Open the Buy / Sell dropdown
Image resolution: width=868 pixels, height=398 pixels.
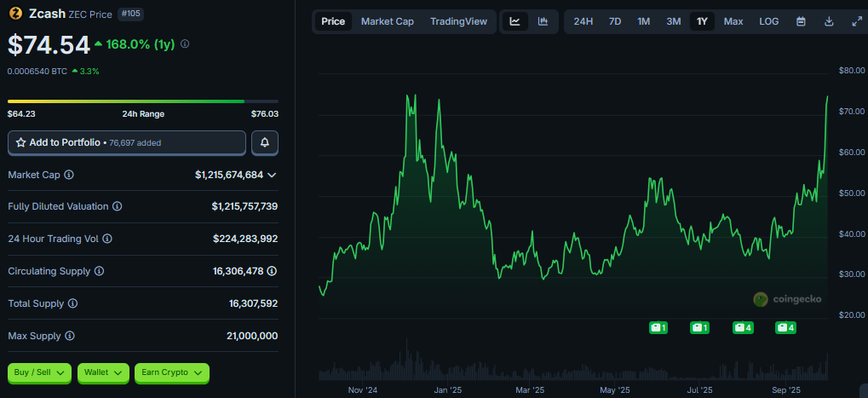click(39, 372)
